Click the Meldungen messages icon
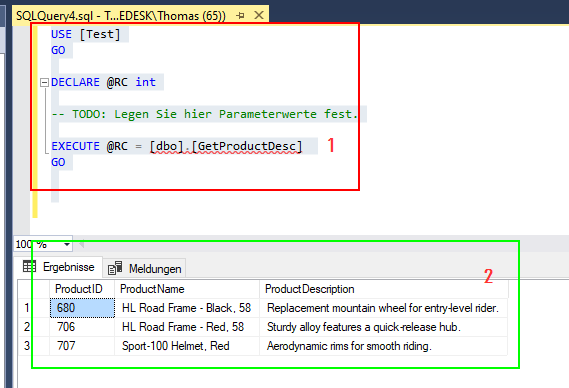The height and width of the screenshot is (388, 569). [x=115, y=268]
